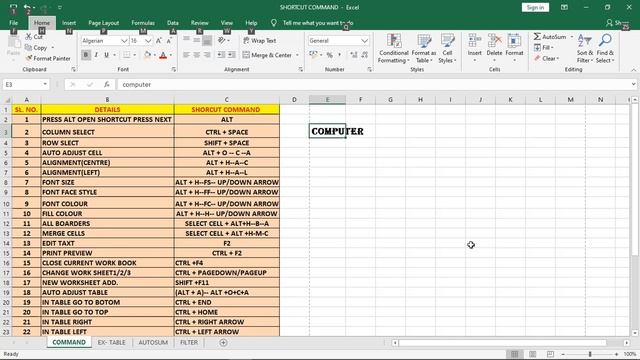640x360 pixels.
Task: Open the font name dropdown showing Algerian
Action: point(124,41)
